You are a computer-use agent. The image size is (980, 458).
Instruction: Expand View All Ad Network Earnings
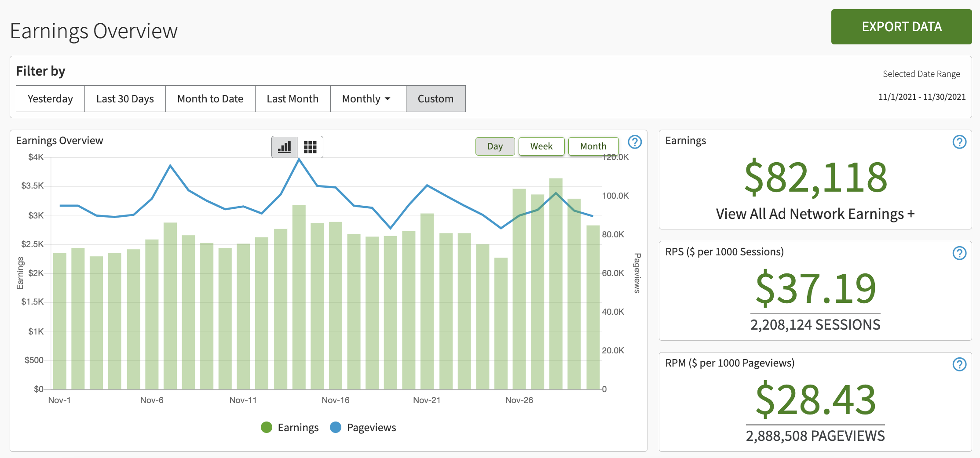click(815, 214)
